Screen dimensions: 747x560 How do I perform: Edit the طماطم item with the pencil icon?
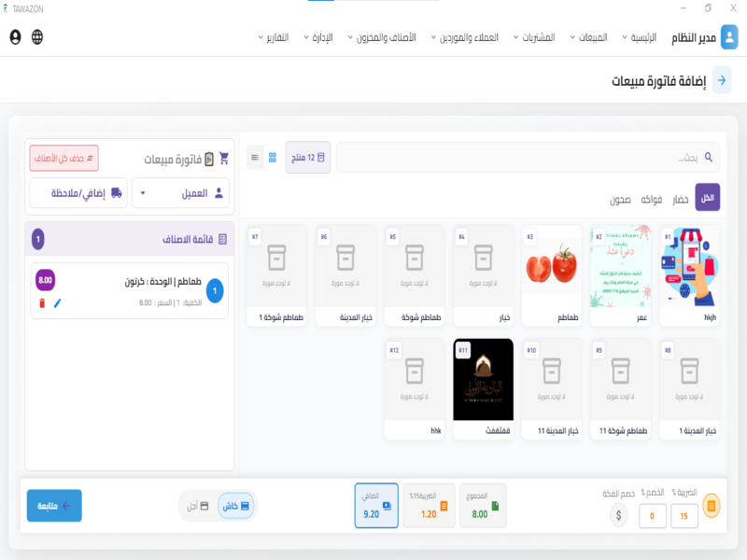[57, 302]
